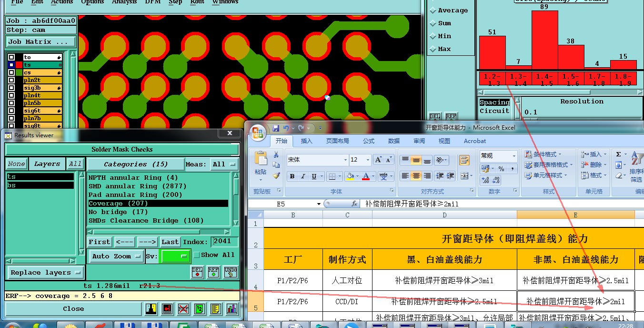Switch to Acrobat ribbon tab
644x328 pixels.
tap(475, 141)
